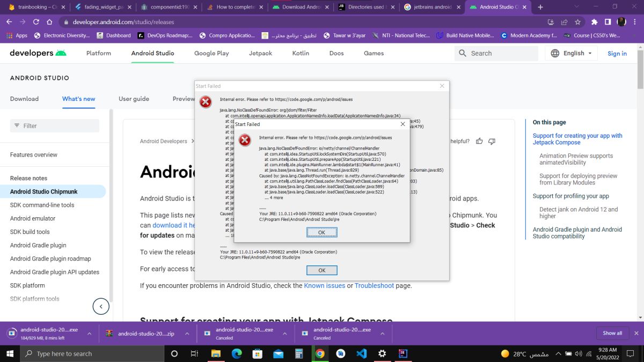Close the front Start Failed dialog
644x362 pixels.
point(403,124)
